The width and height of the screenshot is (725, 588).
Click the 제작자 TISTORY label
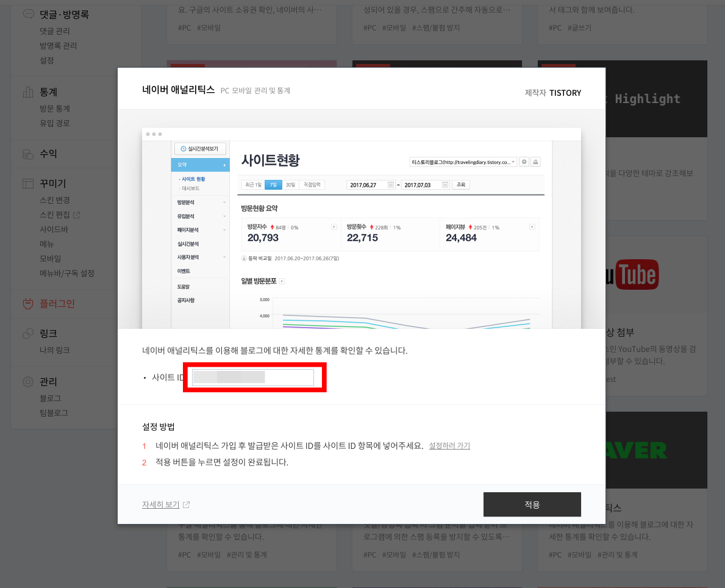click(553, 93)
